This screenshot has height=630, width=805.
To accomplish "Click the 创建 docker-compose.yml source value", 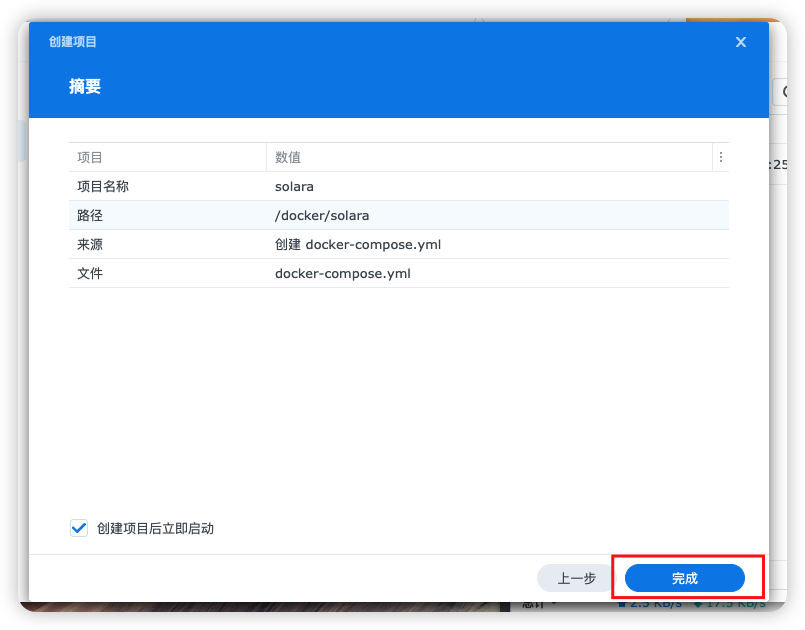I will coord(358,244).
